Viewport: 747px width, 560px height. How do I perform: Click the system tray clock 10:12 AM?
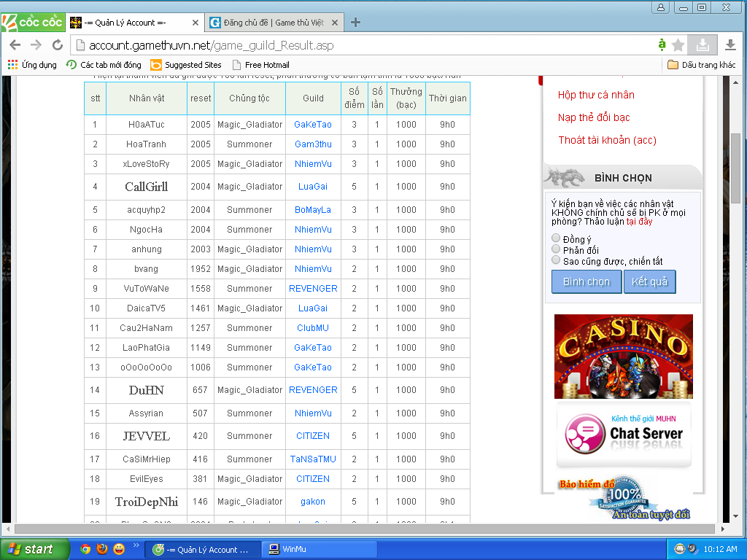720,549
